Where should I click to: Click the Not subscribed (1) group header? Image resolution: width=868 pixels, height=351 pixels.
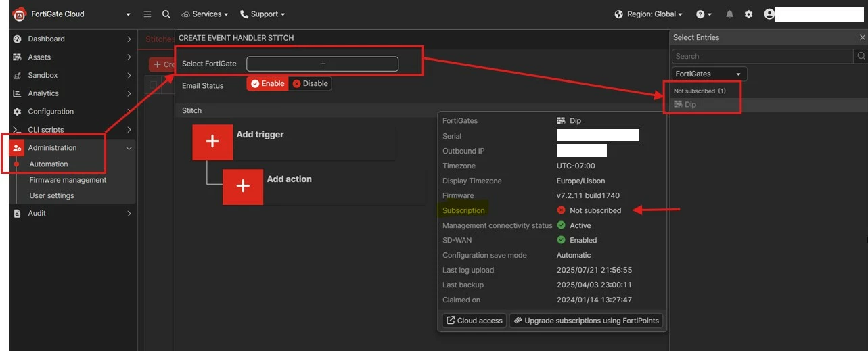700,91
